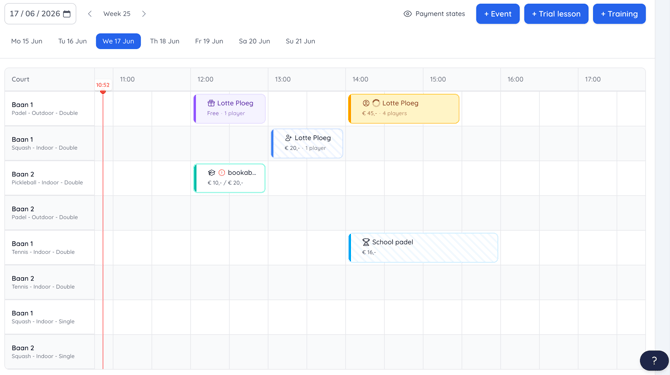The height and width of the screenshot is (375, 670).
Task: Click the trophy icon on School padel
Action: pyautogui.click(x=366, y=242)
